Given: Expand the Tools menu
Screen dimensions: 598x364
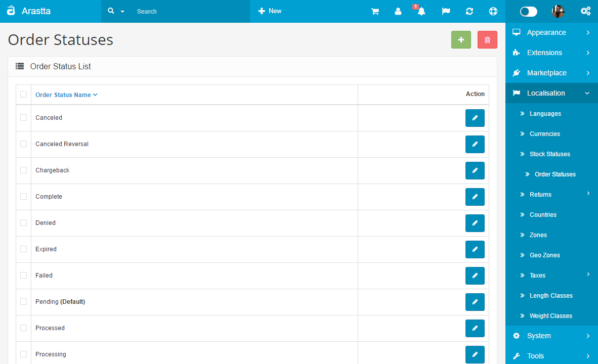Looking at the screenshot, I should (551, 356).
